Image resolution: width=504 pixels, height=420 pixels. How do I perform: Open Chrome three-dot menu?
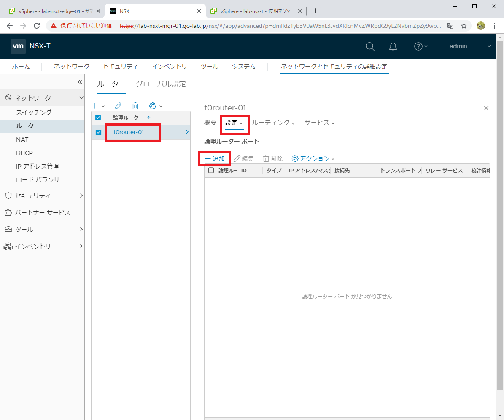click(494, 26)
